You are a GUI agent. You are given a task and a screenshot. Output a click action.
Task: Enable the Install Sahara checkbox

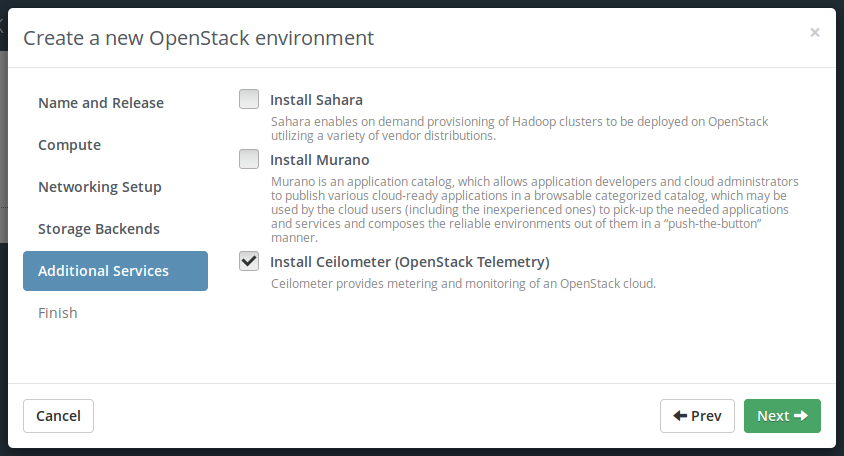[x=249, y=99]
